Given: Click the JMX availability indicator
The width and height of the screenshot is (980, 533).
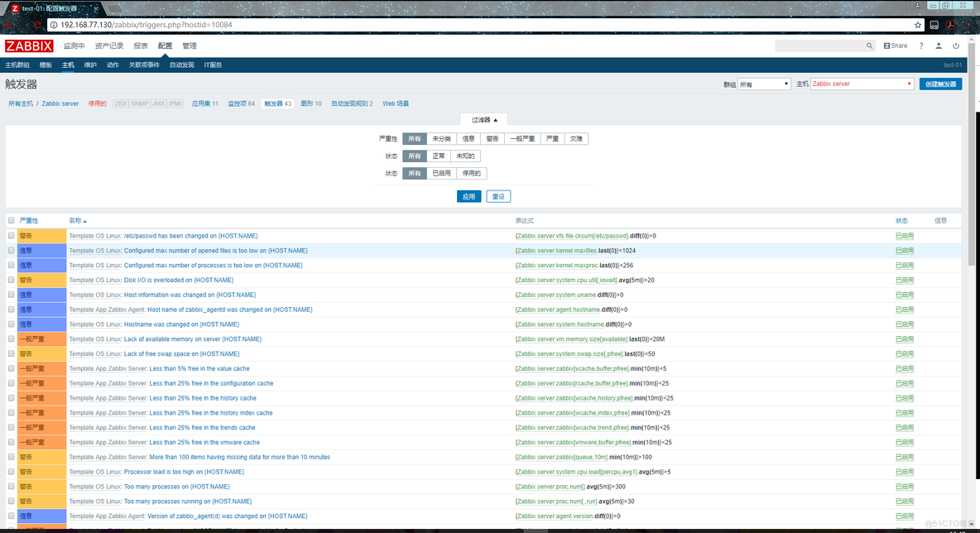Looking at the screenshot, I should (158, 103).
